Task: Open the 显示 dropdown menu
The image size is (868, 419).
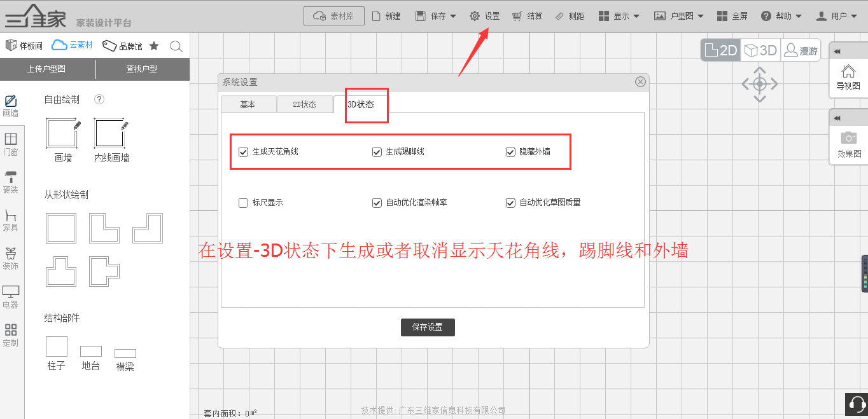Action: 619,16
